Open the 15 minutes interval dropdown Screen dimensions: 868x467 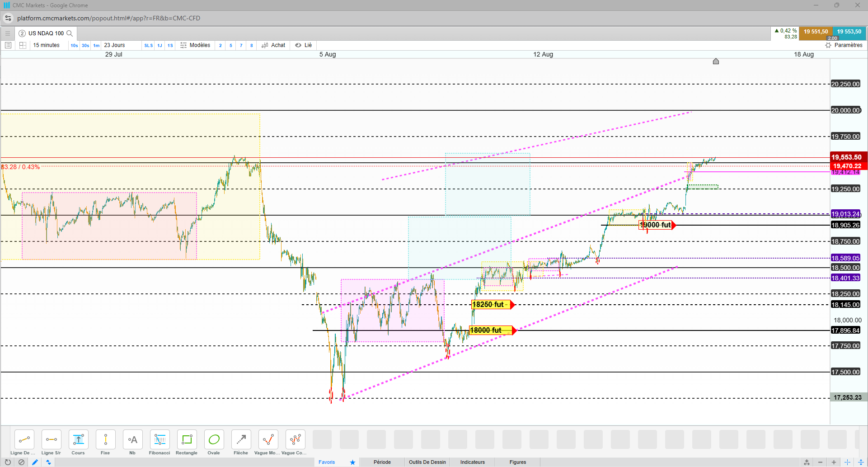click(x=46, y=45)
